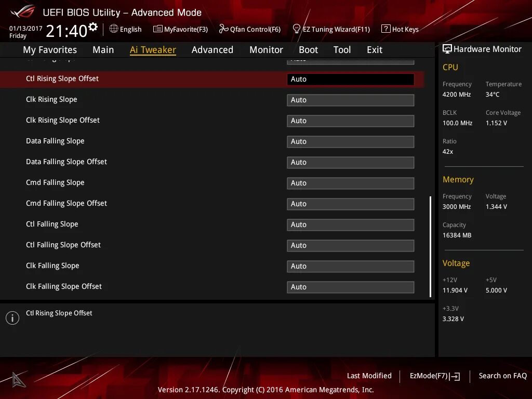
Task: Click Search on FAQ link
Action: point(502,376)
